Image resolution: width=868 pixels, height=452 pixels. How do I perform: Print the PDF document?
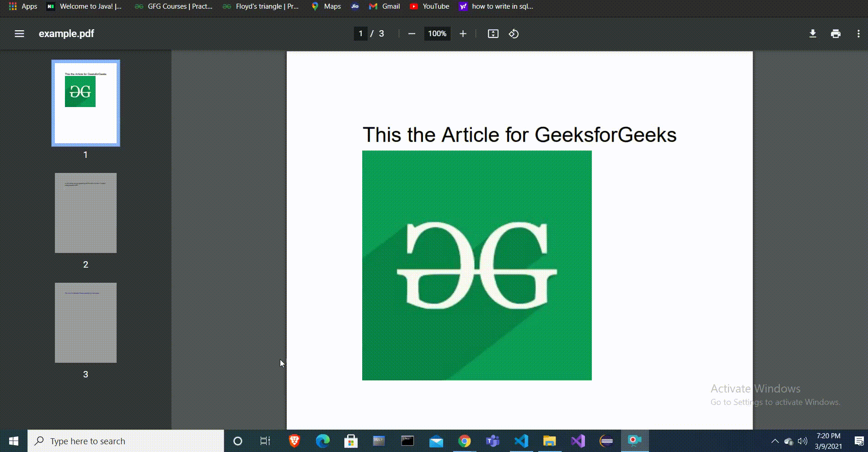pos(836,33)
